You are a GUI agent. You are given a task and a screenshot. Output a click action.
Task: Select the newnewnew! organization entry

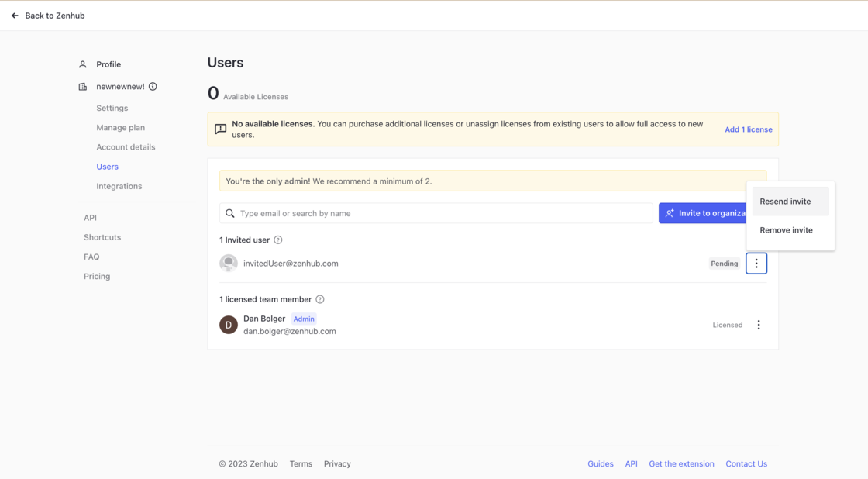pyautogui.click(x=120, y=86)
